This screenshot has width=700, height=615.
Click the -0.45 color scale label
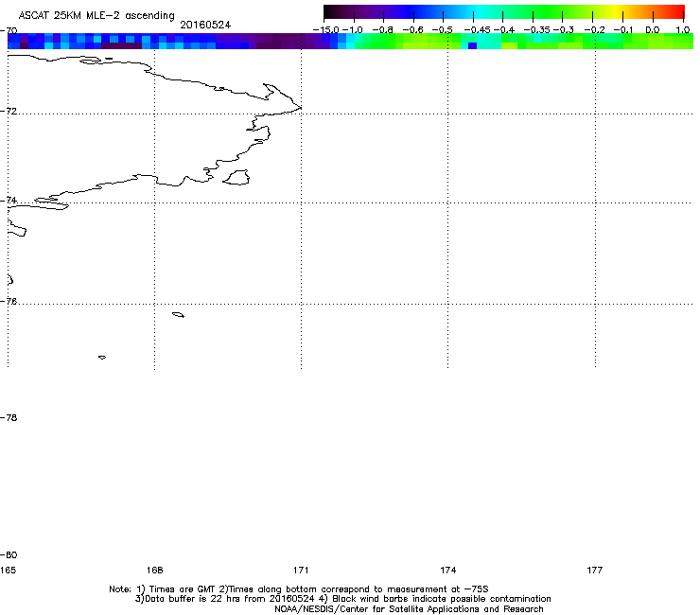[478, 30]
